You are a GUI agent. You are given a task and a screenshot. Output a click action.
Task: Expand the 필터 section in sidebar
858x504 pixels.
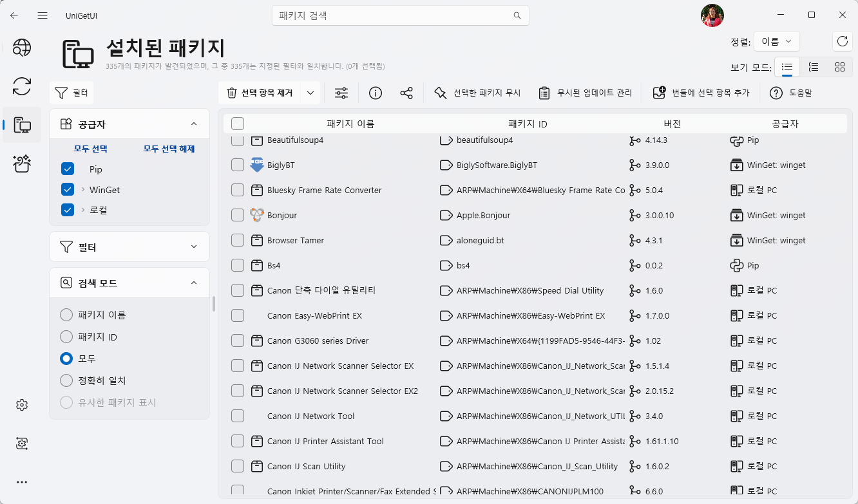click(194, 247)
